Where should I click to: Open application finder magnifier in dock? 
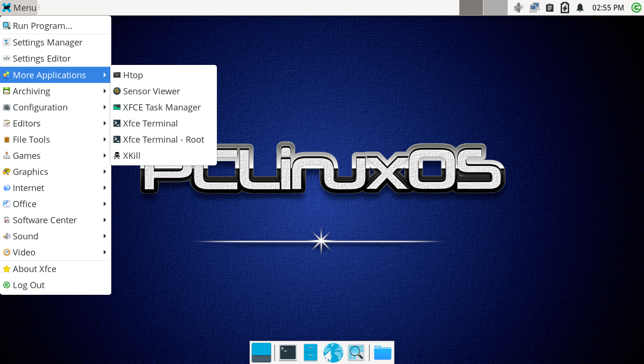click(x=356, y=353)
